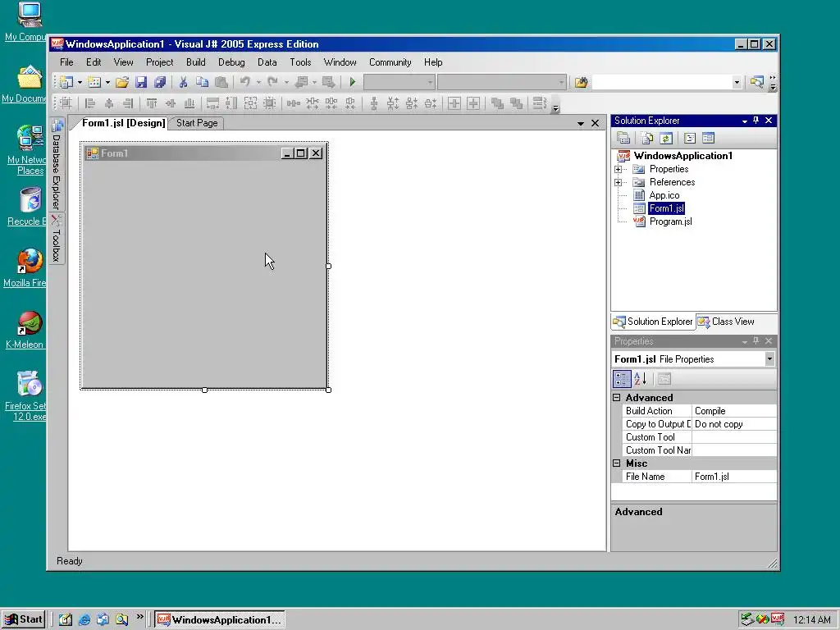Click the WindowsApplication1 taskbar button

pyautogui.click(x=220, y=620)
